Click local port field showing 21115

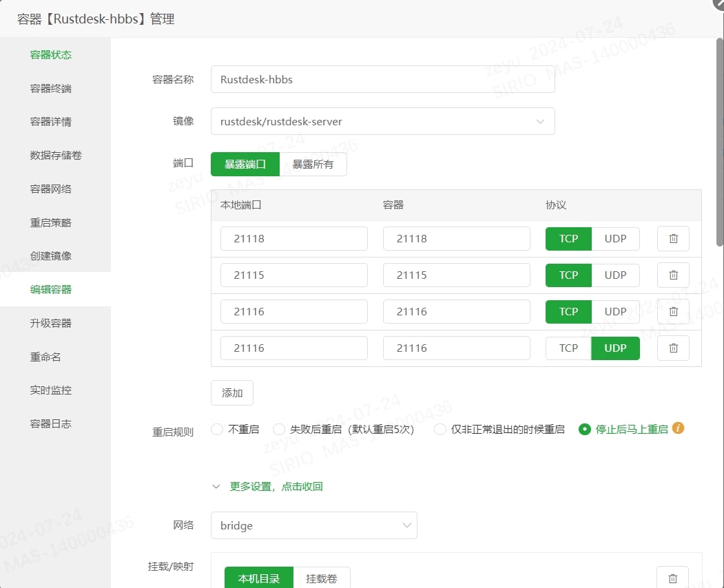294,275
